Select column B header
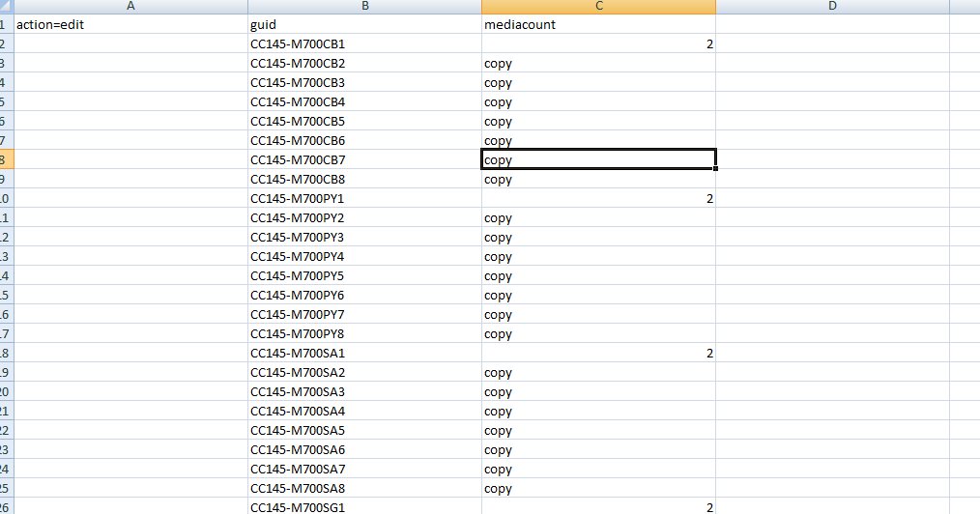The height and width of the screenshot is (514, 980). click(x=365, y=6)
